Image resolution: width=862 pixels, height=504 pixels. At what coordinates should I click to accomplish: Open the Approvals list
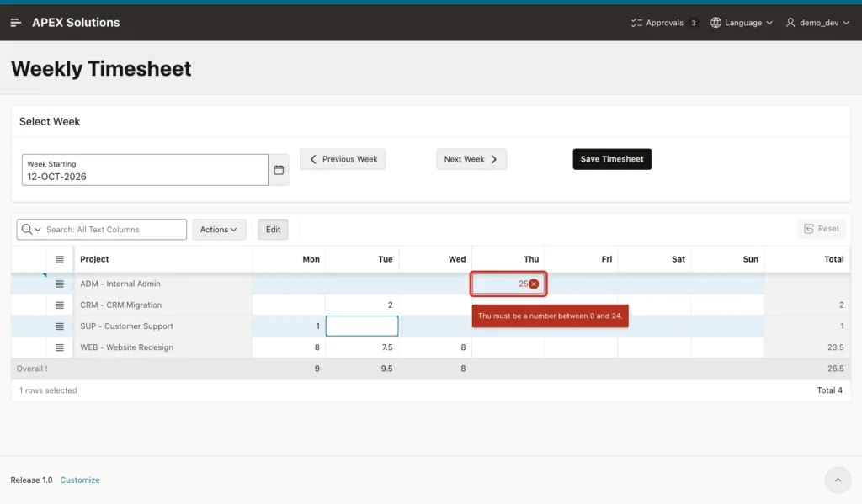[x=665, y=23]
